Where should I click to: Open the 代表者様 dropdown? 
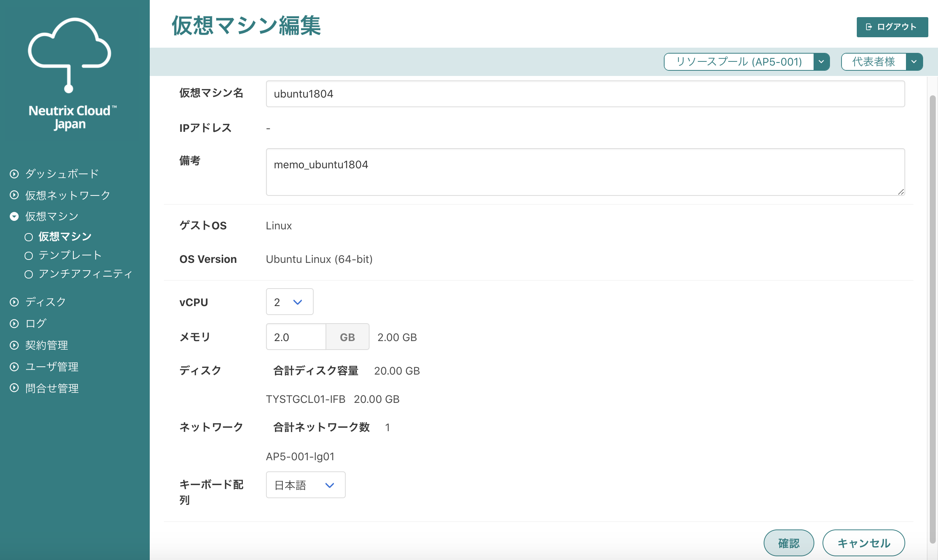coord(882,61)
